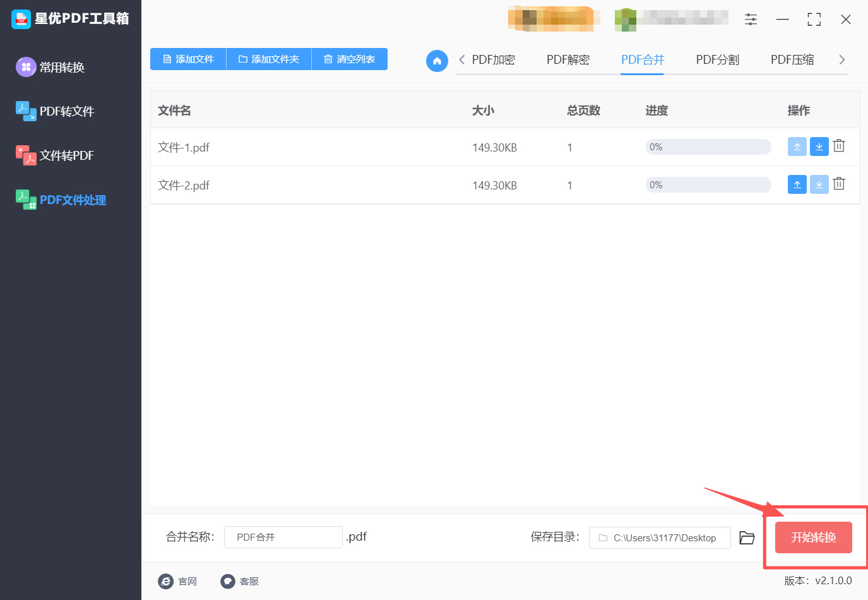The image size is (868, 600).
Task: Click the progress bar of 文件-1.pdf
Action: tap(708, 146)
